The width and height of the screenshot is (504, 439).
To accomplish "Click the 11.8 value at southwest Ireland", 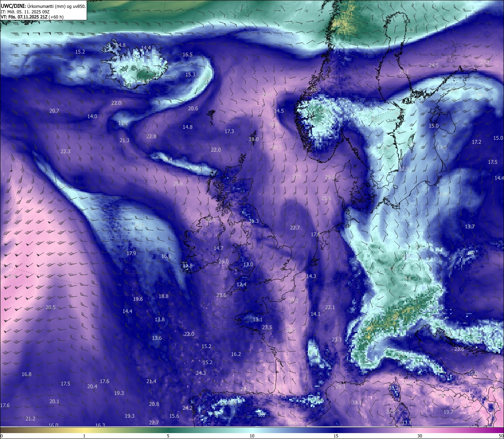I will pyautogui.click(x=187, y=266).
